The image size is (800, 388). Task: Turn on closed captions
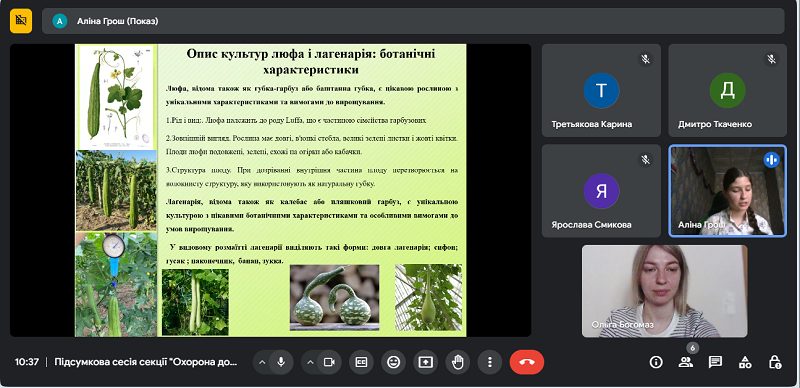(361, 362)
